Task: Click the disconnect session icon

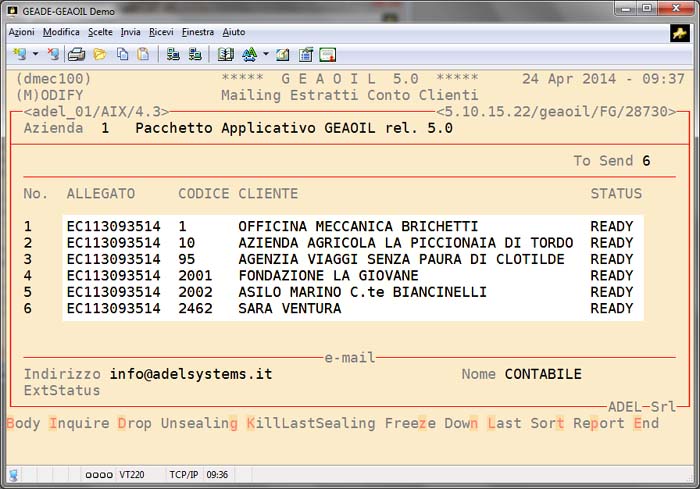Action: tap(53, 54)
